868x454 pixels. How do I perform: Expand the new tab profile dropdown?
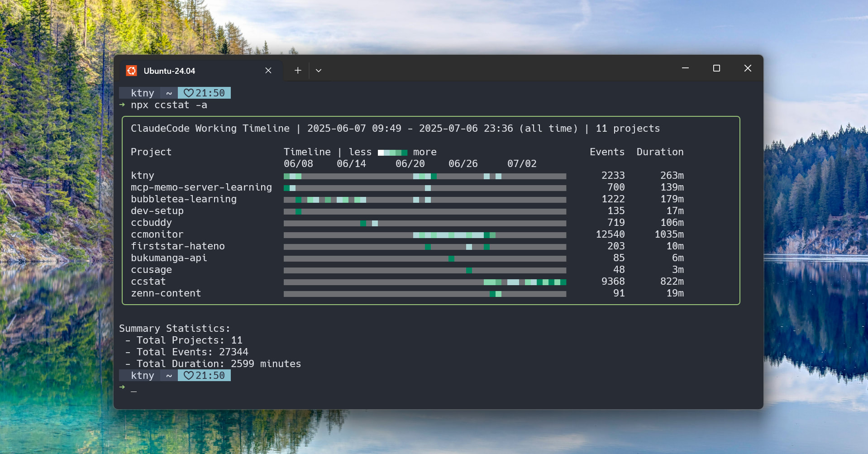tap(319, 71)
